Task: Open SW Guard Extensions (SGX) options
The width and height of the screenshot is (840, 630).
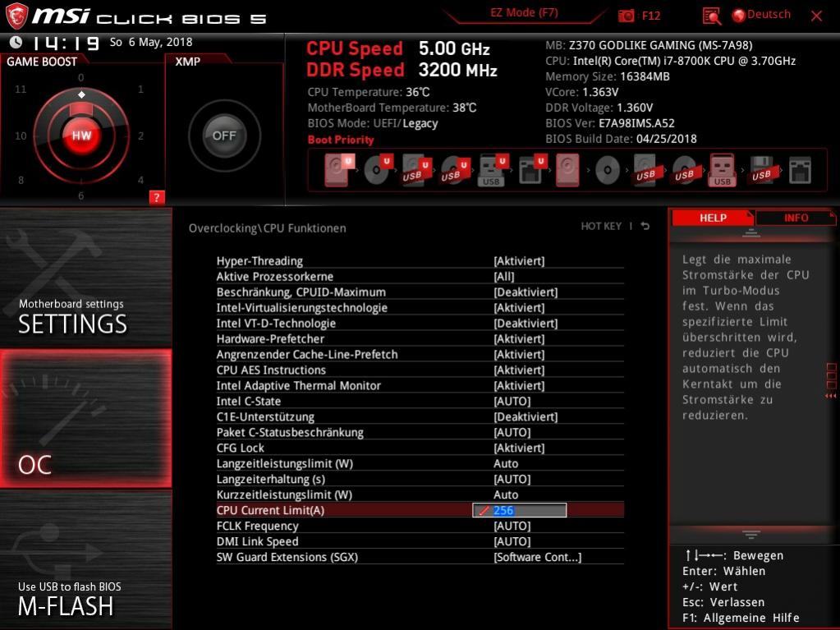Action: [420, 557]
